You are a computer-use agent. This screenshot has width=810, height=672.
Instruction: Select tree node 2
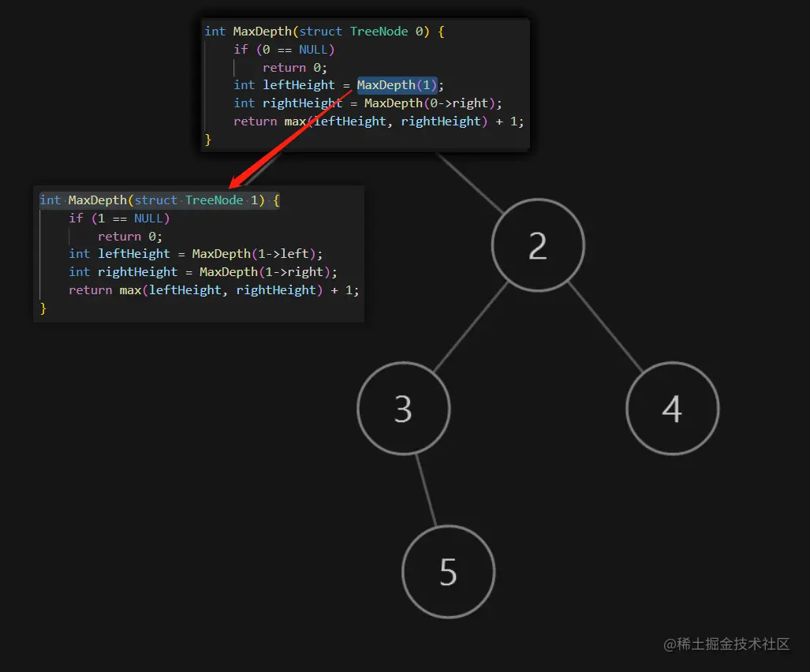pyautogui.click(x=538, y=245)
